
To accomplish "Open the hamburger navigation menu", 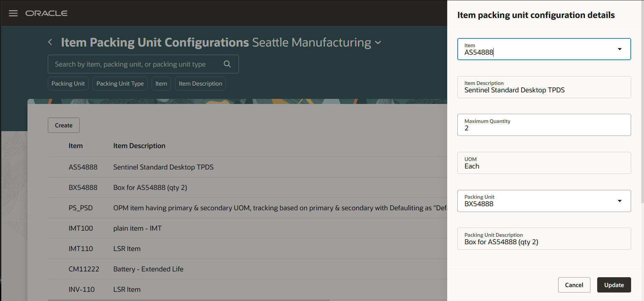I will [13, 13].
